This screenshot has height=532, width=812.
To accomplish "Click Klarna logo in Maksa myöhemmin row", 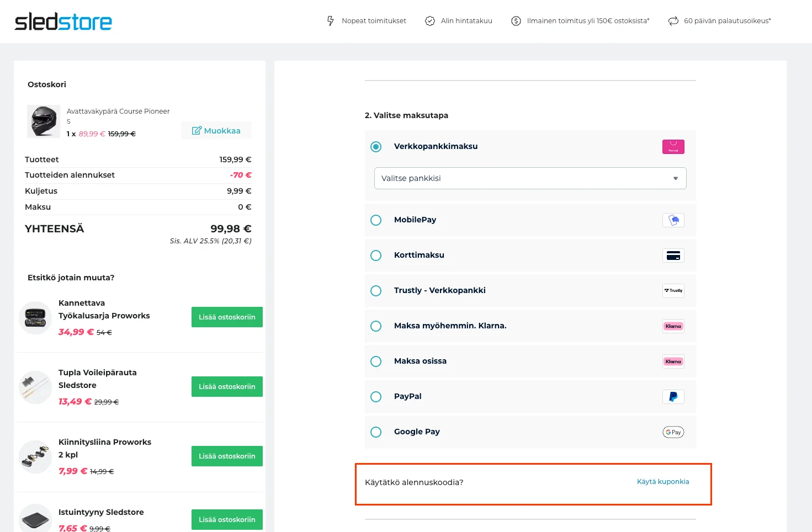I will click(x=673, y=326).
